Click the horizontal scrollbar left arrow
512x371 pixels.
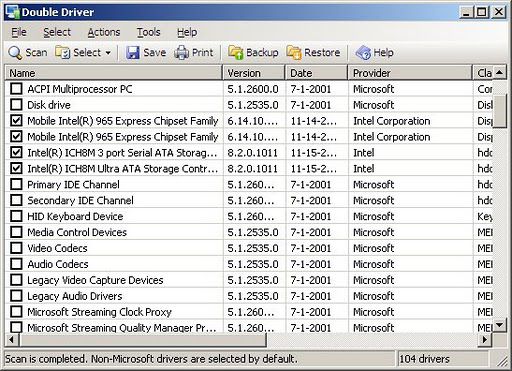pos(12,340)
